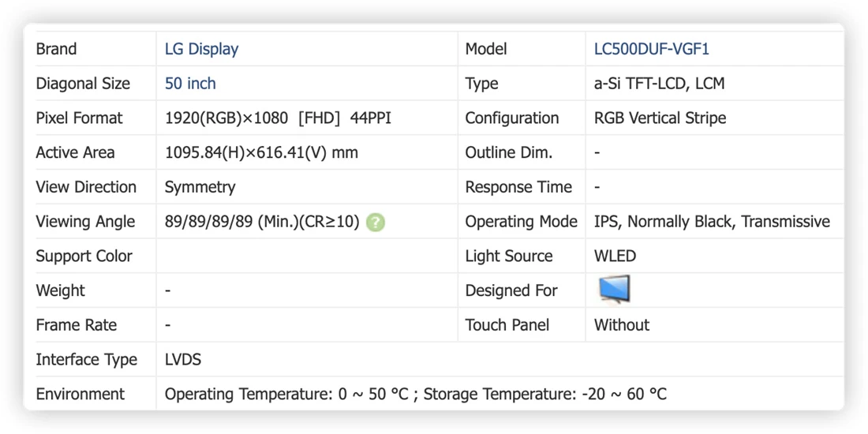
Task: Select the a-Si TFT-LCD, LCM type value
Action: click(660, 84)
